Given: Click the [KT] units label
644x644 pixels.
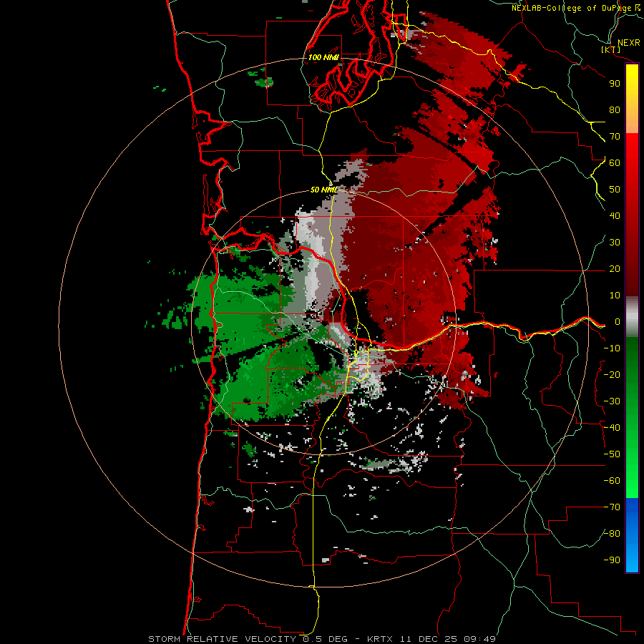Looking at the screenshot, I should click(x=611, y=49).
